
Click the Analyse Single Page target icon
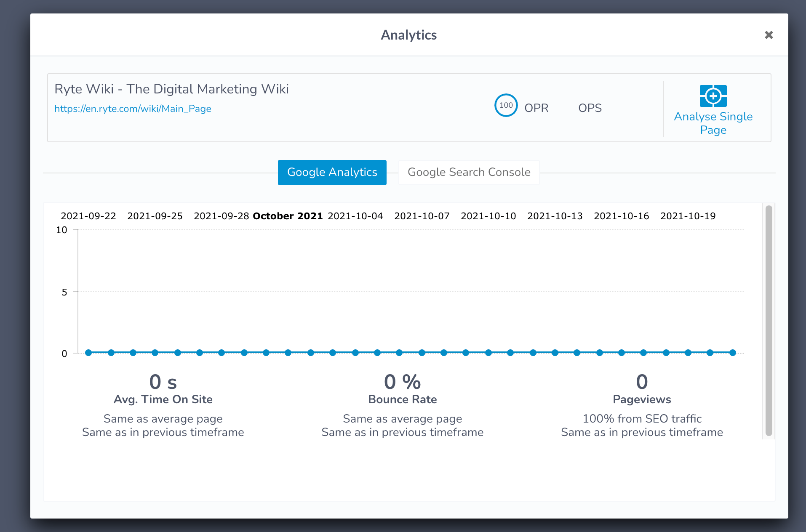[713, 96]
